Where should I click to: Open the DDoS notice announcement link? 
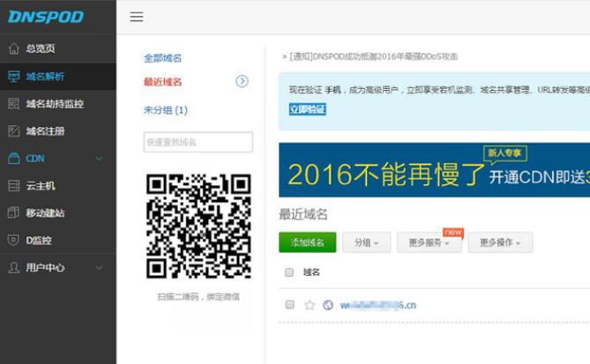(x=374, y=56)
